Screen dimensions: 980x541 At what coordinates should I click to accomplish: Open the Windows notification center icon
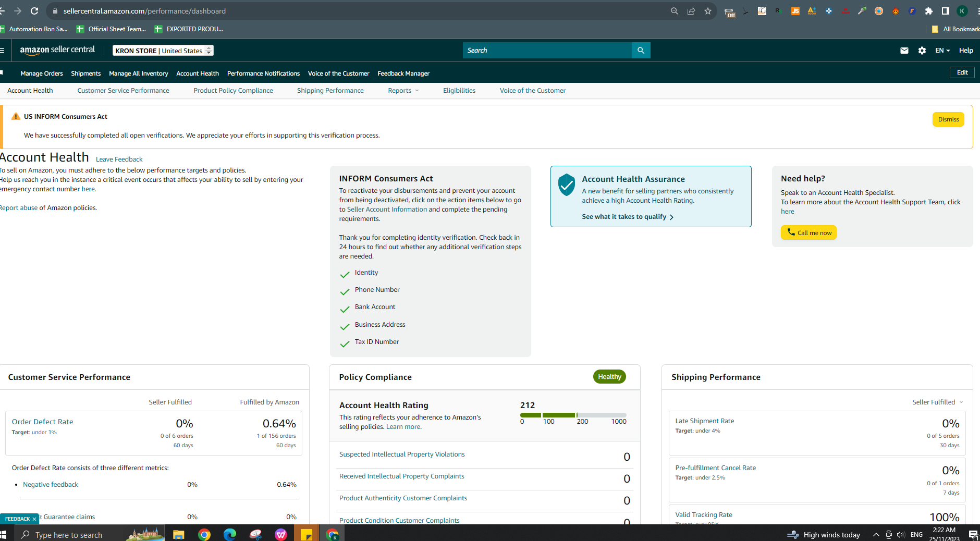[x=973, y=535]
